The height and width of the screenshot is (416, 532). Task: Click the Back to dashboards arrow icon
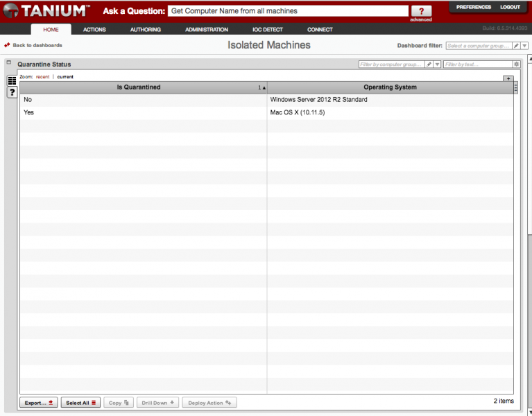7,45
